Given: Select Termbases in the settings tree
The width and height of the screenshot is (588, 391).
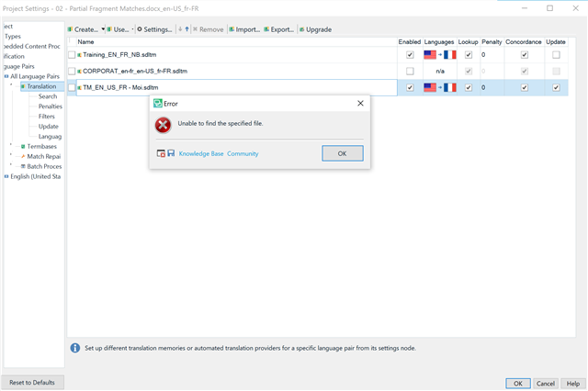Looking at the screenshot, I should 42,147.
